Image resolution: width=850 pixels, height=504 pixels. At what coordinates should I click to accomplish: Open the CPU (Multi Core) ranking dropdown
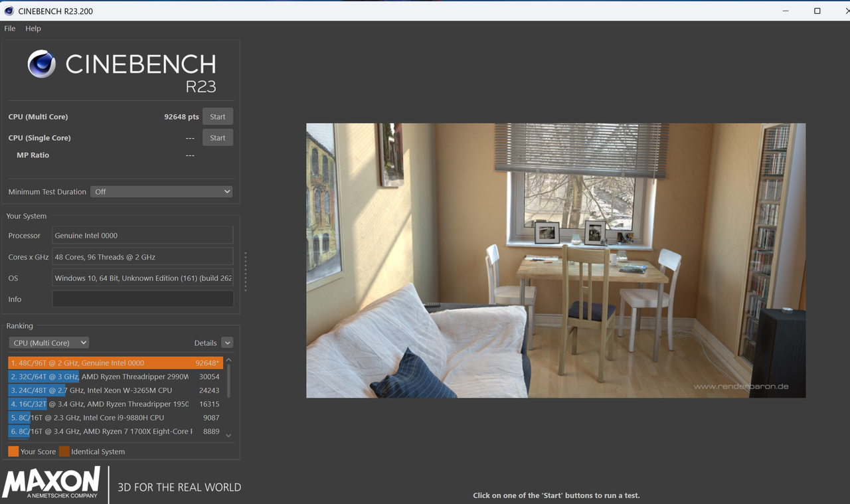(x=49, y=343)
